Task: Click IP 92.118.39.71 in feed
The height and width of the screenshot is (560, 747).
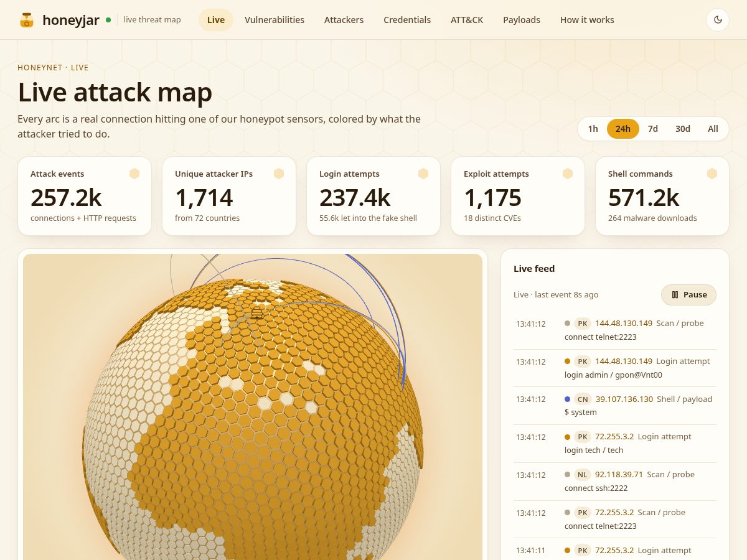Action: (x=619, y=475)
